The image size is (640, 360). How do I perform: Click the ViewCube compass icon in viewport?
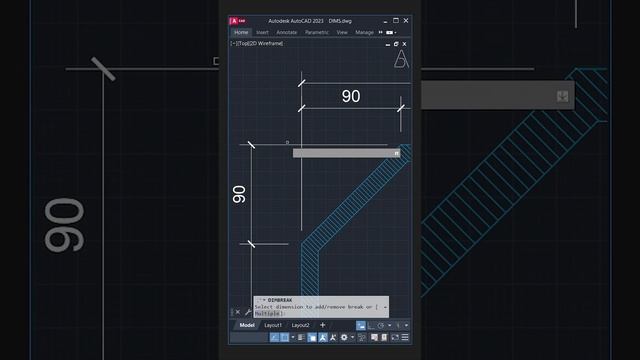click(401, 59)
